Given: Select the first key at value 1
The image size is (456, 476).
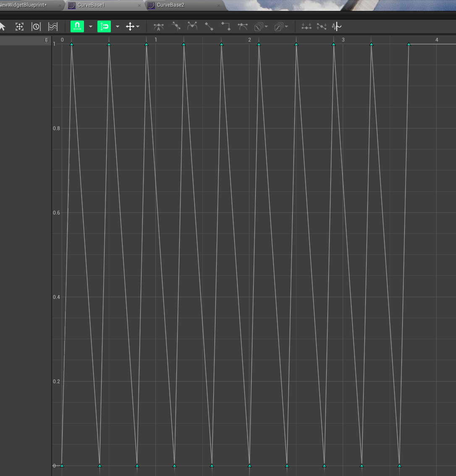Looking at the screenshot, I should pyautogui.click(x=72, y=44).
